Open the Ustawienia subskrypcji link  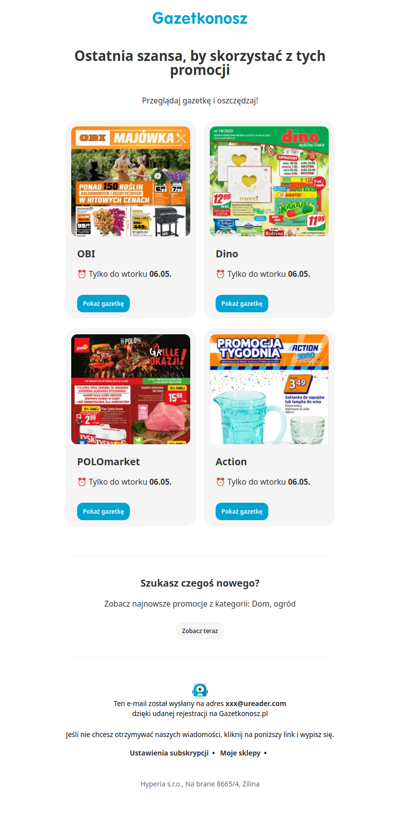(x=169, y=753)
